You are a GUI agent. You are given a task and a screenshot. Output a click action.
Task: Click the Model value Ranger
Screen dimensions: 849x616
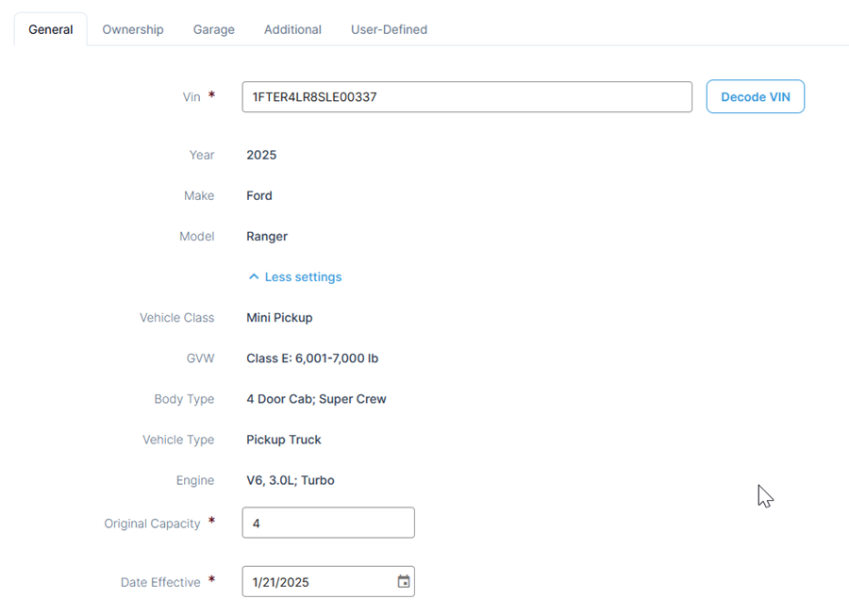click(267, 237)
